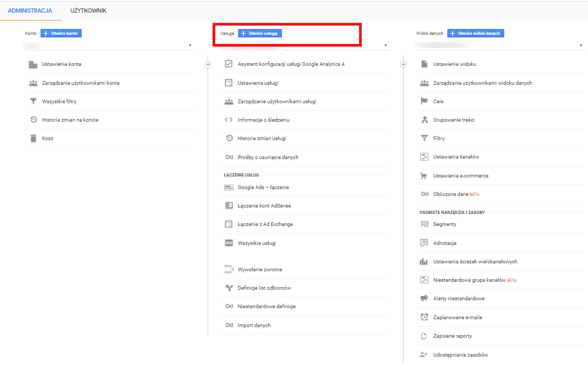Click the circular arrow between Usługa and Widok columns
Screen dimensions: 588x384
(x=404, y=64)
